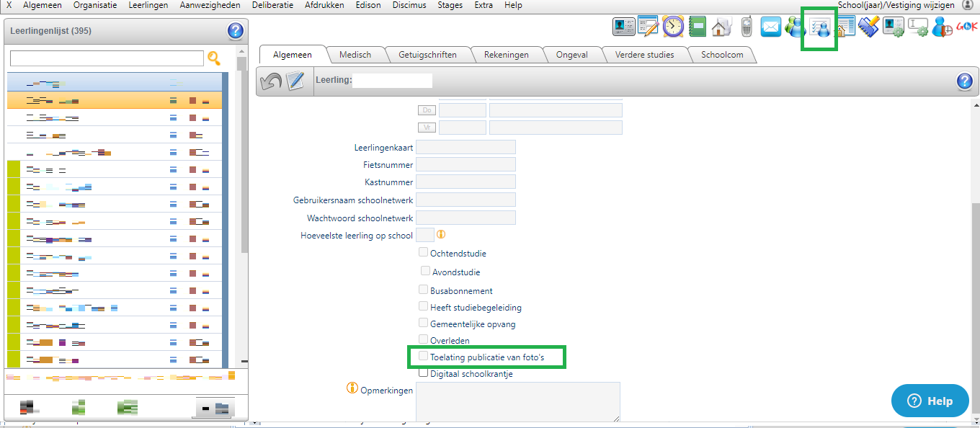
Task: Open the house with documents icon
Action: tap(721, 27)
